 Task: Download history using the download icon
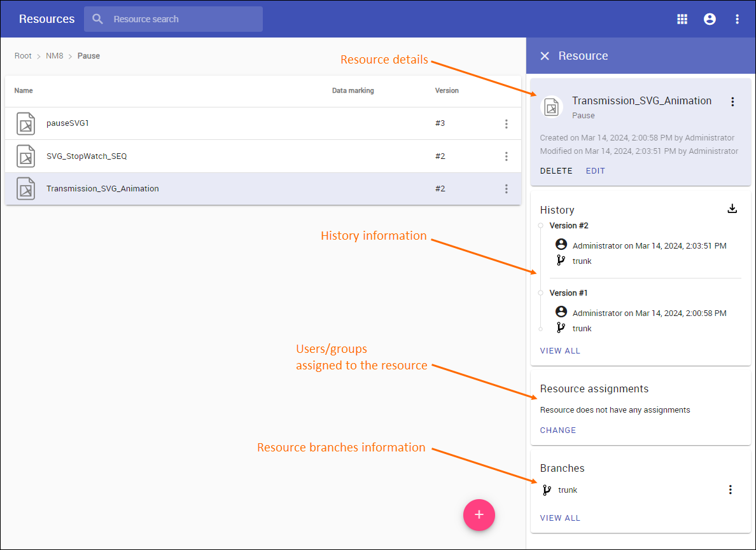tap(732, 209)
